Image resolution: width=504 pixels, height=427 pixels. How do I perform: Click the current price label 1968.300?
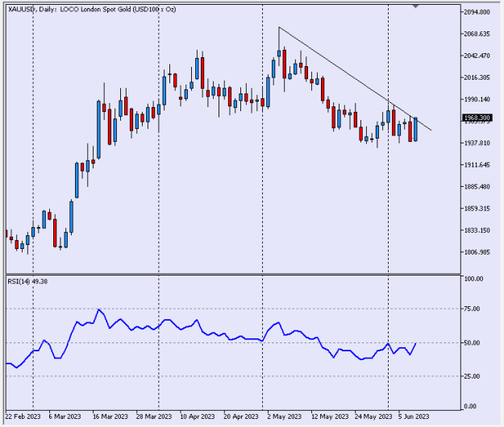(x=477, y=118)
